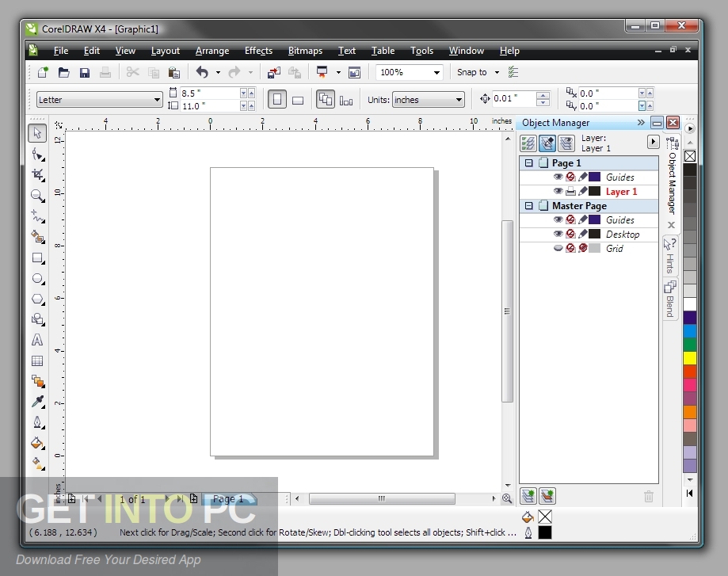Select the Eyedropper tool

(x=37, y=402)
